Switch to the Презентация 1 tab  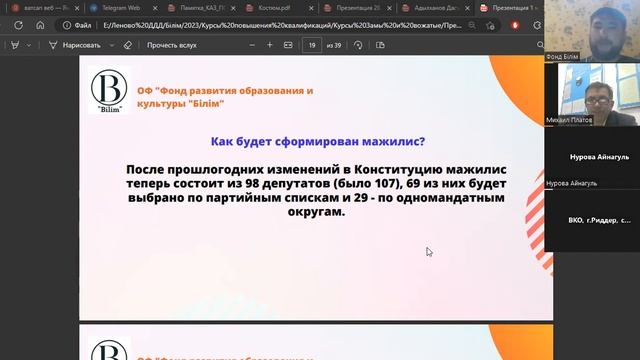512,8
